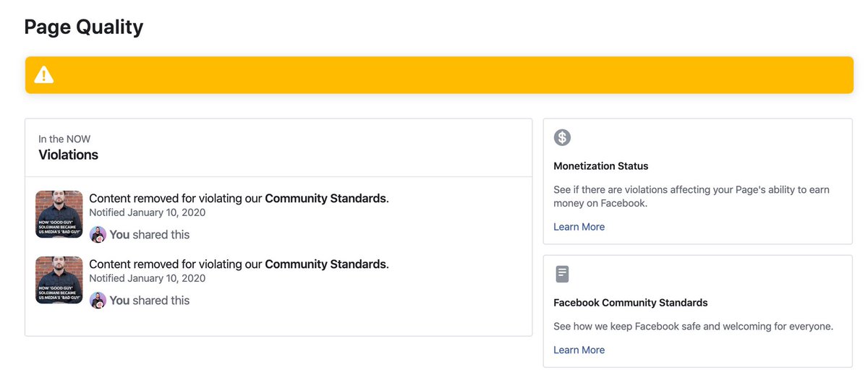Click the profile avatar in second violation row
Image resolution: width=868 pixels, height=388 pixels.
(98, 301)
